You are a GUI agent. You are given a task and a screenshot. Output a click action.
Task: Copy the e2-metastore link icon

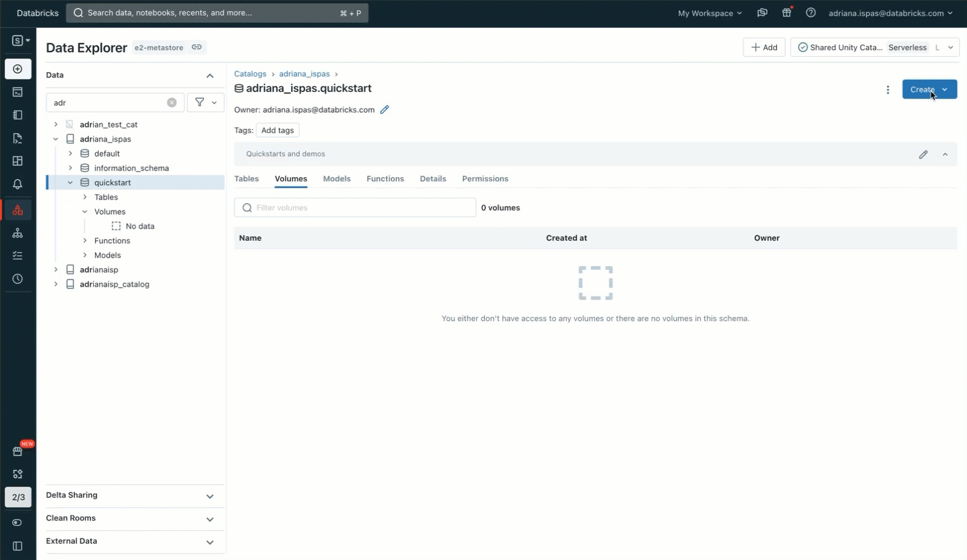(x=197, y=47)
